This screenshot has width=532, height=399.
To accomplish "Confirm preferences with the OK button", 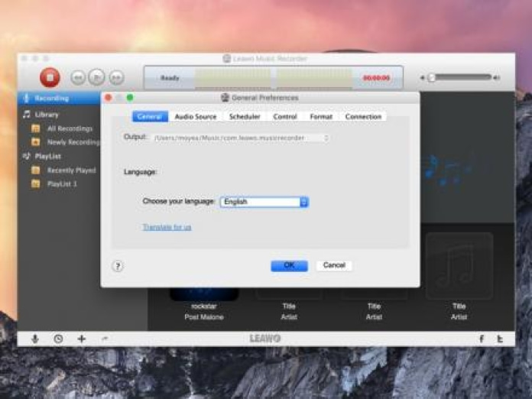I will click(x=289, y=266).
